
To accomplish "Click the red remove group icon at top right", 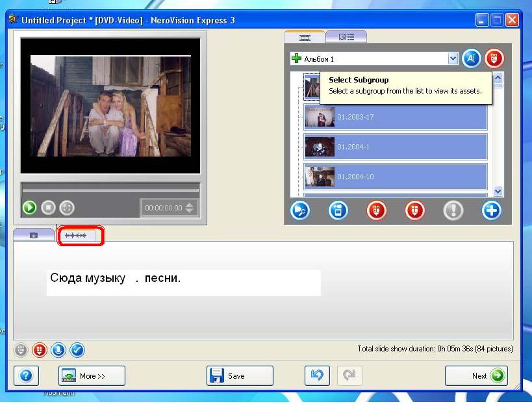I will click(x=494, y=58).
